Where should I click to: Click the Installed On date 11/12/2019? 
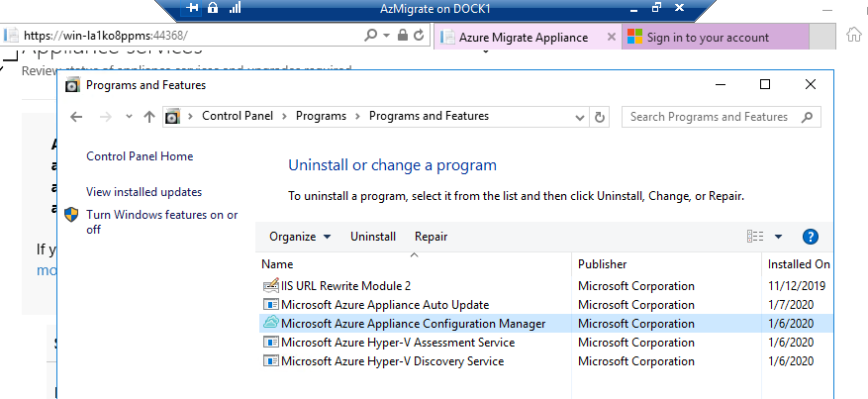[x=797, y=286]
